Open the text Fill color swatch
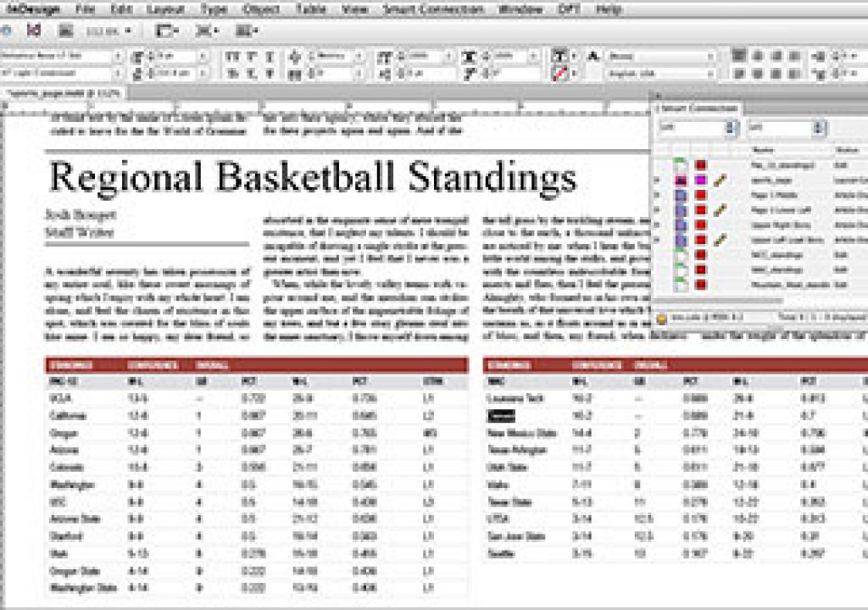Image resolution: width=868 pixels, height=610 pixels. click(559, 56)
